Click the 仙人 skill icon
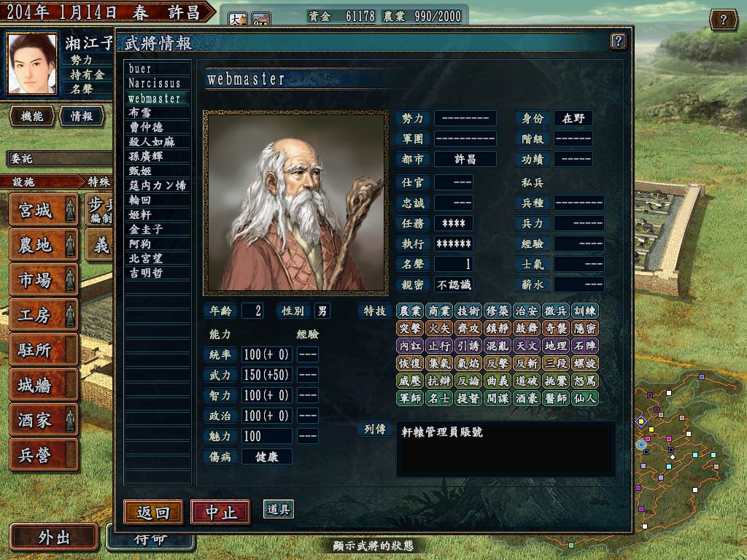The height and width of the screenshot is (560, 747). pyautogui.click(x=585, y=398)
